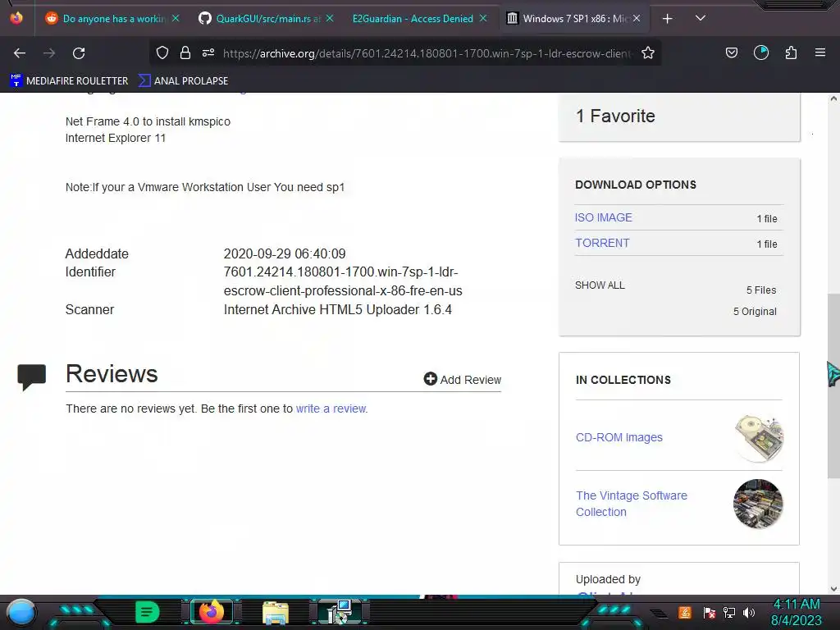This screenshot has height=630, width=840.
Task: List all tabs dropdown arrow
Action: pyautogui.click(x=701, y=18)
